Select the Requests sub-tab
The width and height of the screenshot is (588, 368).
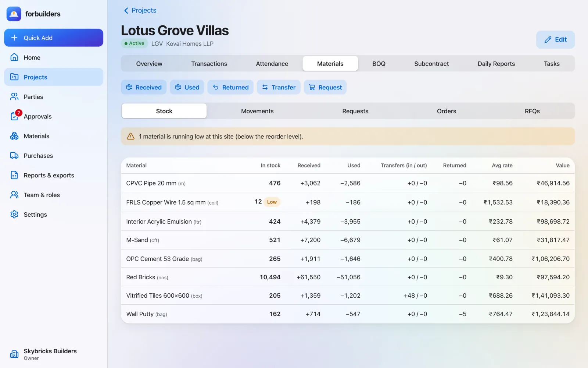tap(355, 111)
